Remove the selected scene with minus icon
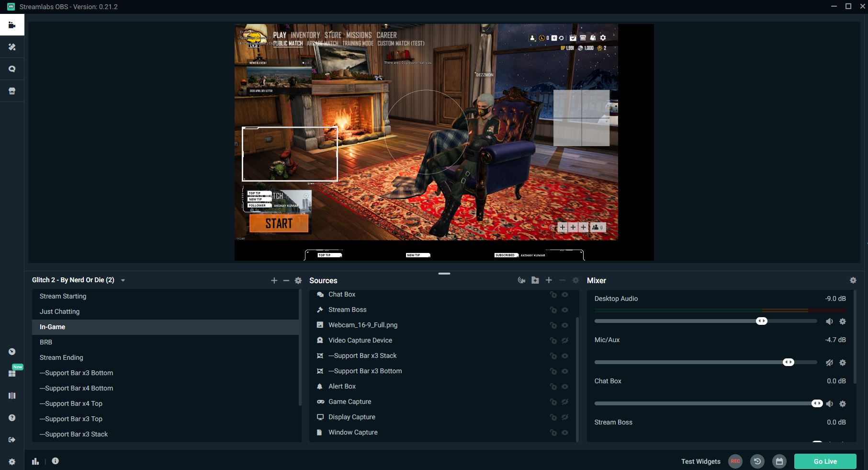Screen dimensions: 868x470 pyautogui.click(x=286, y=280)
